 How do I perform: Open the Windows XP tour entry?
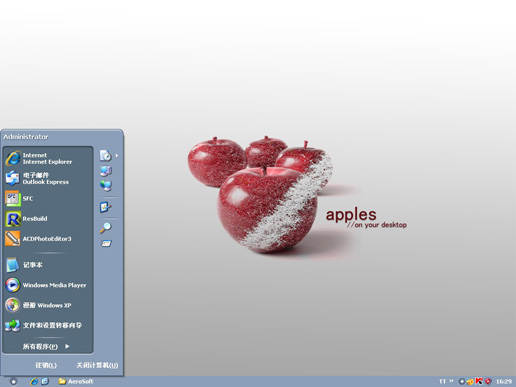[x=48, y=305]
